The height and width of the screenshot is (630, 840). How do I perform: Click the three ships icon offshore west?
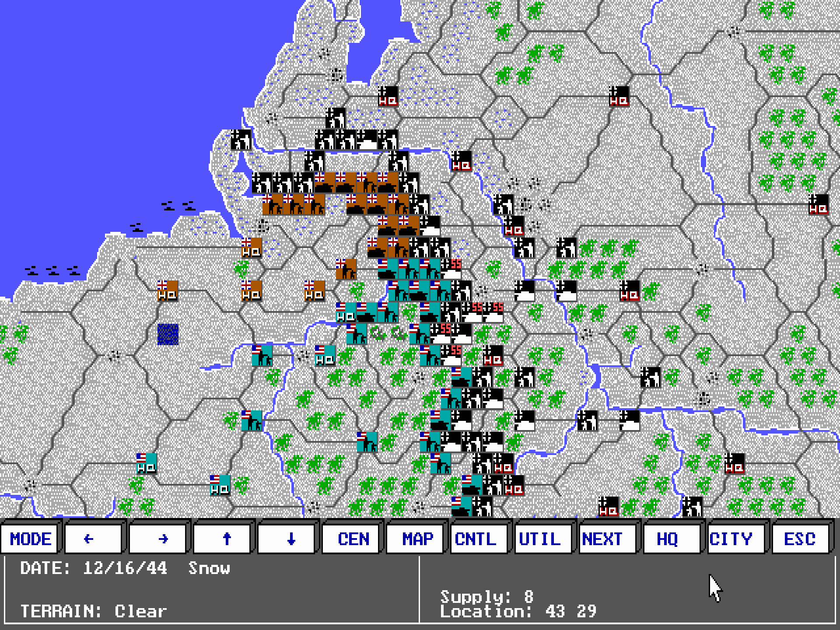coord(52,270)
